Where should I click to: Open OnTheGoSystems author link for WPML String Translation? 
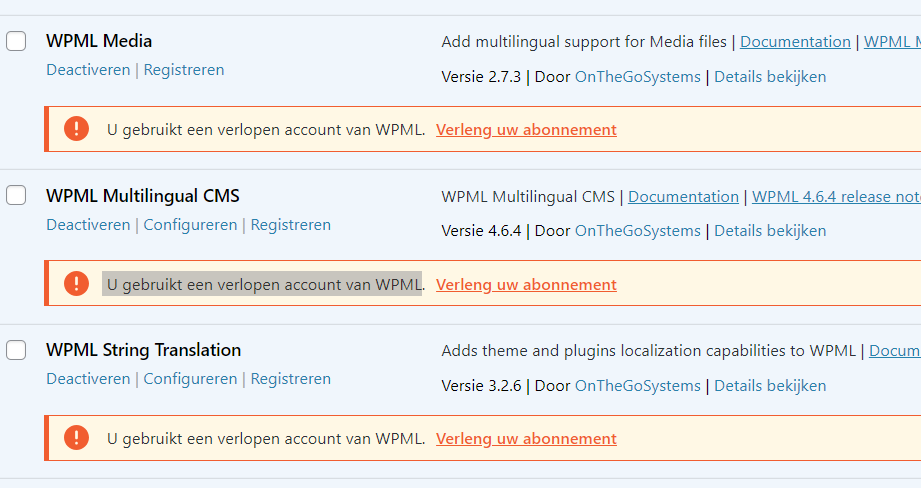pyautogui.click(x=638, y=386)
